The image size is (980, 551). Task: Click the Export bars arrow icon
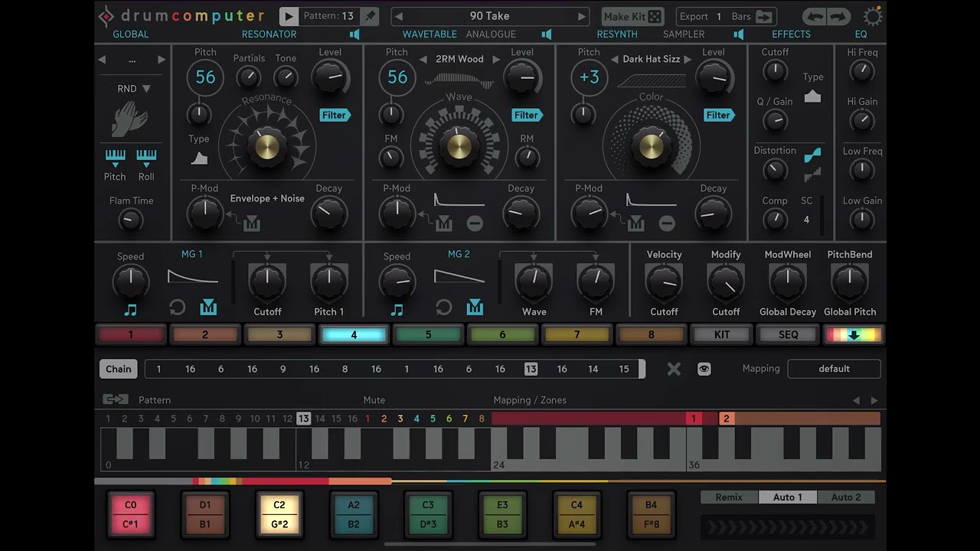(764, 16)
